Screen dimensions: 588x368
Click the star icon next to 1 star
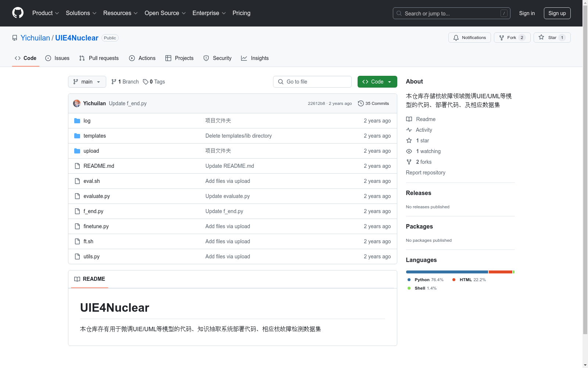409,141
